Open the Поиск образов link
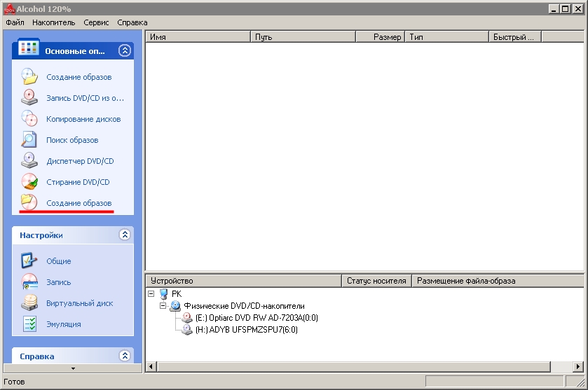This screenshot has width=588, height=390. pyautogui.click(x=72, y=140)
